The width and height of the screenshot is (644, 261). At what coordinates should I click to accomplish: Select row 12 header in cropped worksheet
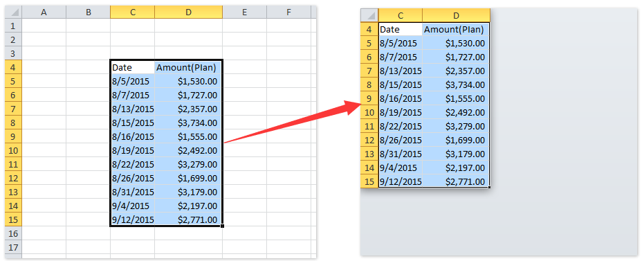pos(369,140)
